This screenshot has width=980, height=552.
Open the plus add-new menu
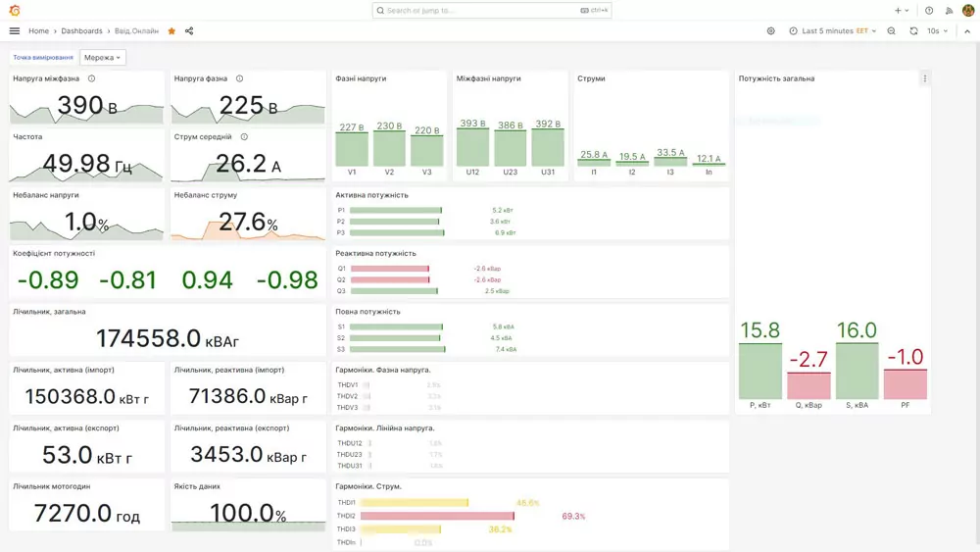point(902,10)
